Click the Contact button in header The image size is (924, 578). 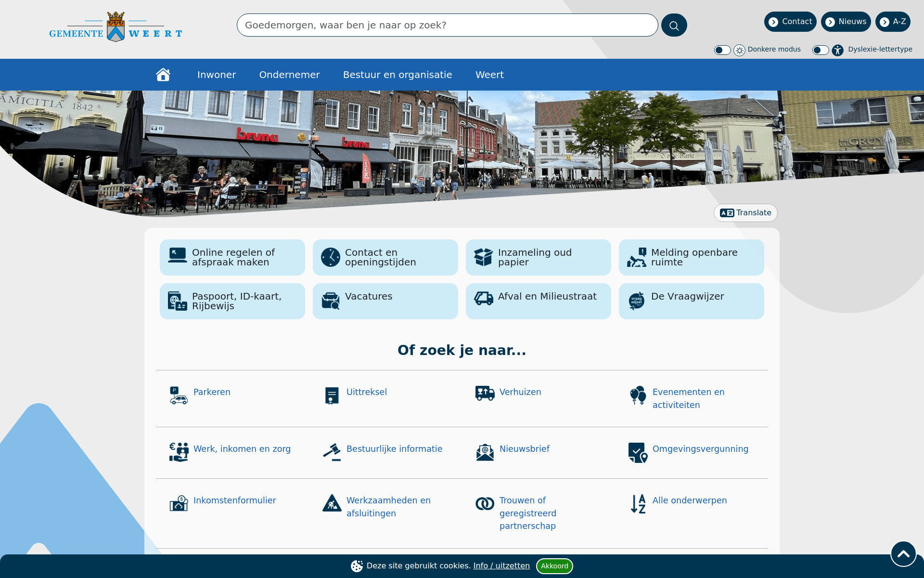pyautogui.click(x=790, y=22)
